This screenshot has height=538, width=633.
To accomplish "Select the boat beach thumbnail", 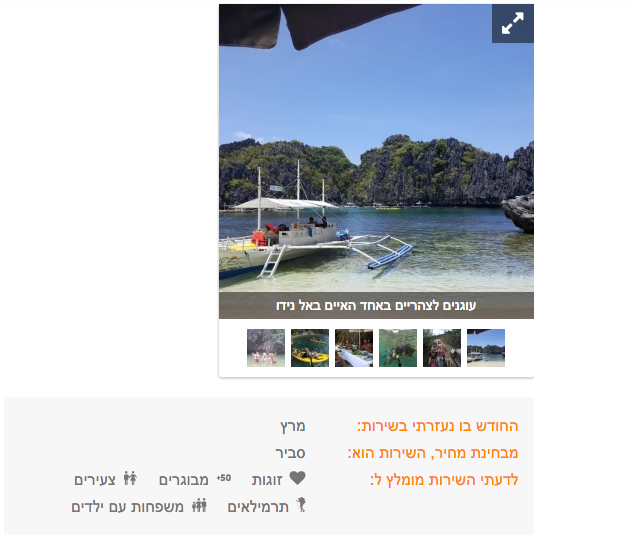I will tap(486, 348).
